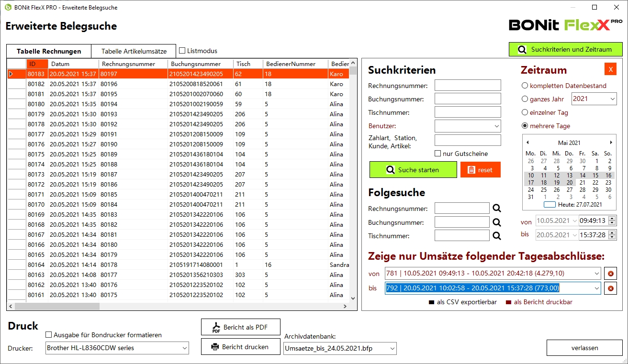Click the table horizontal scrollbar
This screenshot has width=628, height=364.
tap(178, 306)
